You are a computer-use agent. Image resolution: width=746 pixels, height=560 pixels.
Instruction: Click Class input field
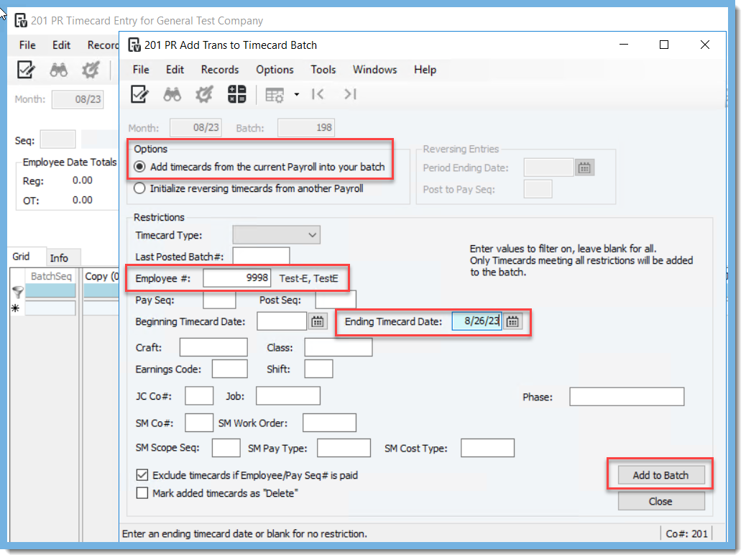click(339, 346)
